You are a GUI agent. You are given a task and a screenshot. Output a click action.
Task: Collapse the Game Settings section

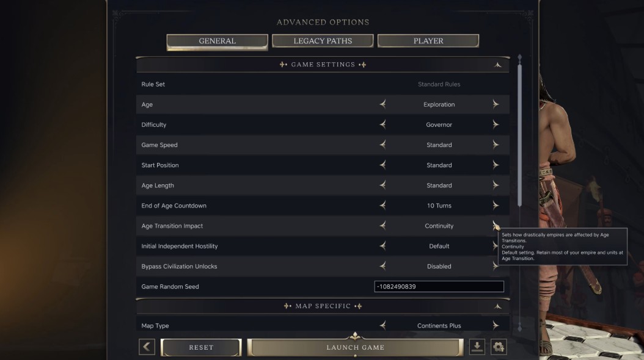[498, 65]
